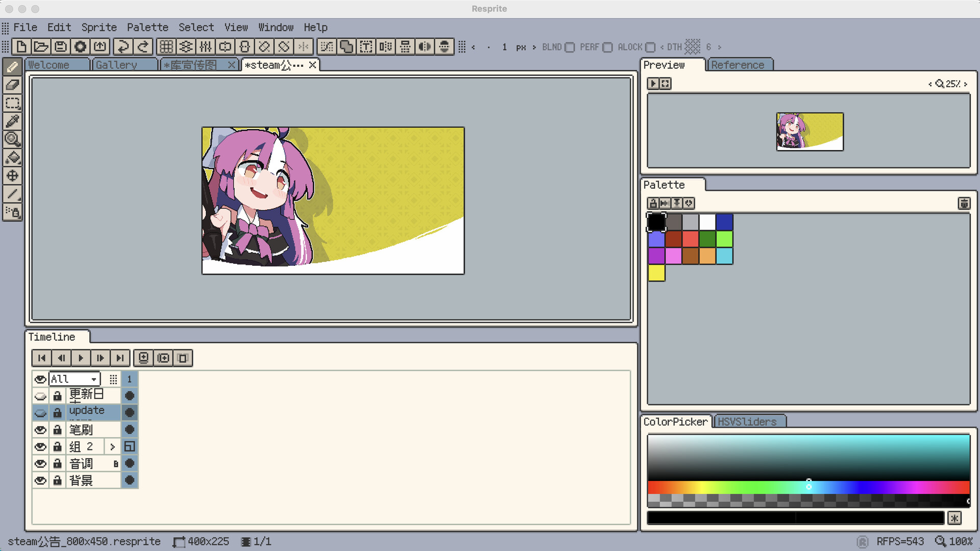Click the Undo arrow in toolbar
This screenshot has width=980, height=551.
click(x=123, y=47)
